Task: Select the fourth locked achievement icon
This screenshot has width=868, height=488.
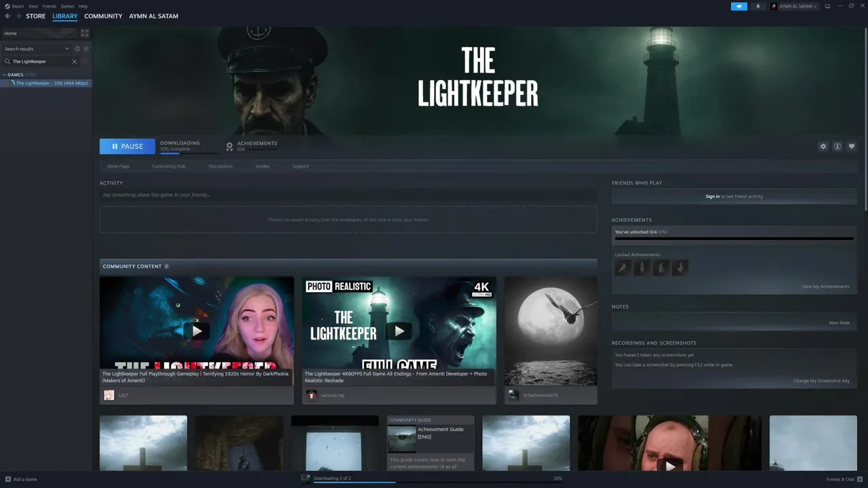Action: [x=679, y=268]
